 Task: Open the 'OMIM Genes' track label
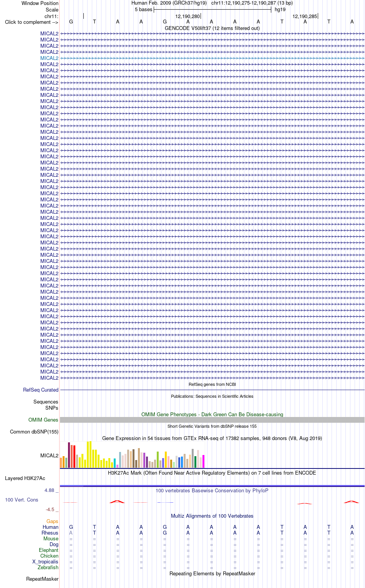[43, 420]
